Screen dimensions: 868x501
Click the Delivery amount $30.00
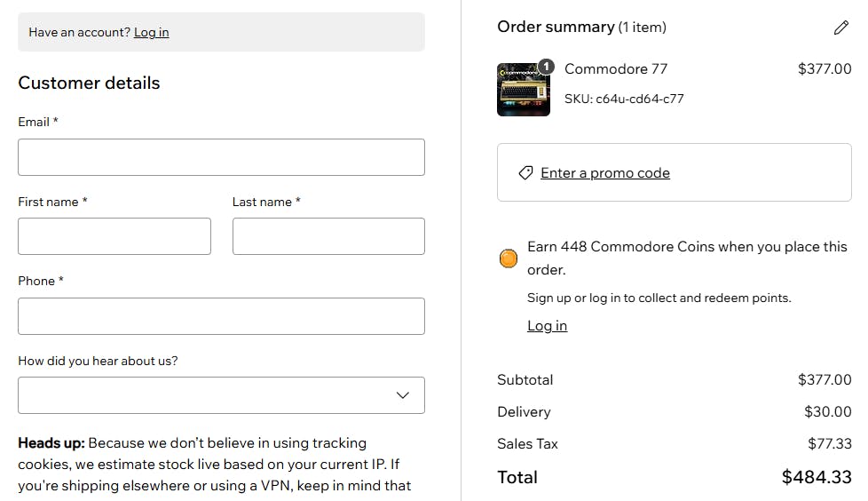pos(827,412)
